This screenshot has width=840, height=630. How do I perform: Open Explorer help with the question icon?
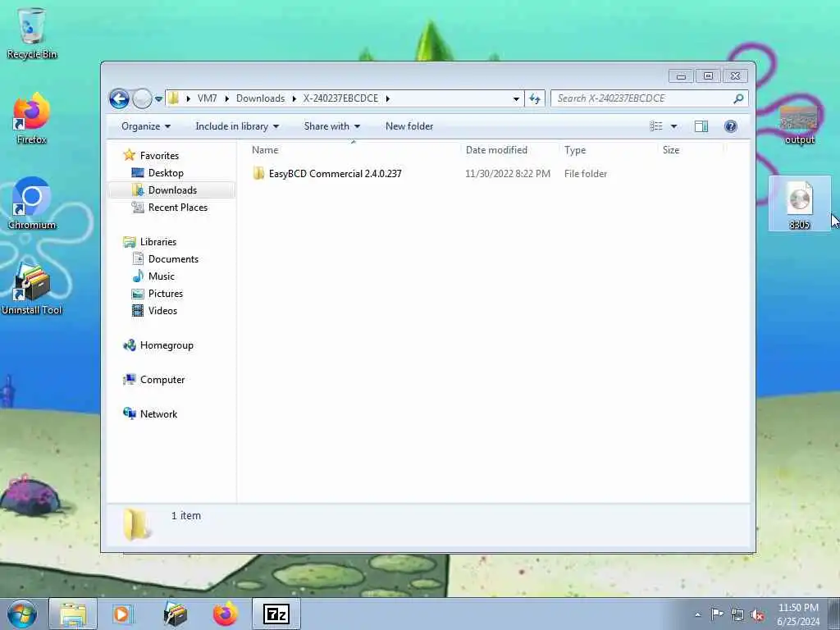[x=730, y=126]
